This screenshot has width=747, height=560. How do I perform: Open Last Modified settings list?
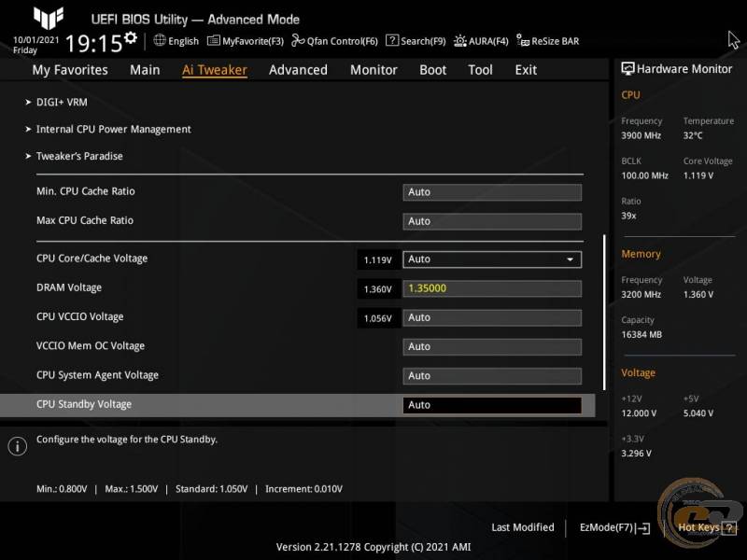click(523, 527)
